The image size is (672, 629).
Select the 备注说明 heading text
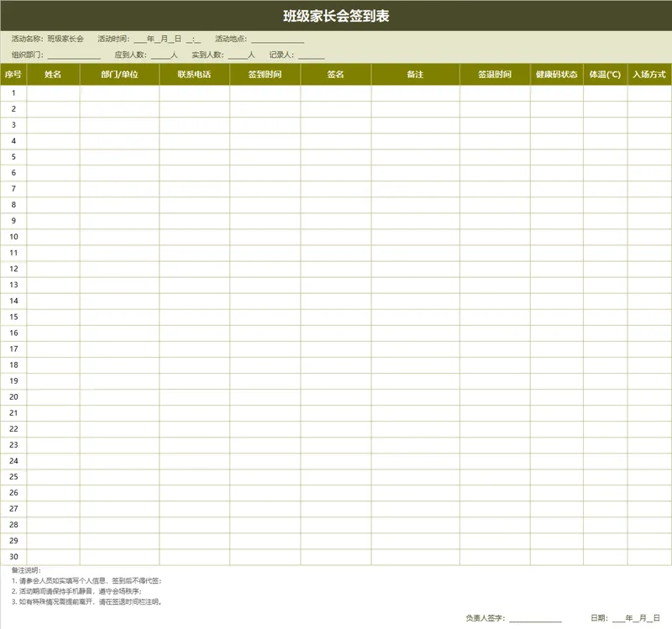click(26, 571)
